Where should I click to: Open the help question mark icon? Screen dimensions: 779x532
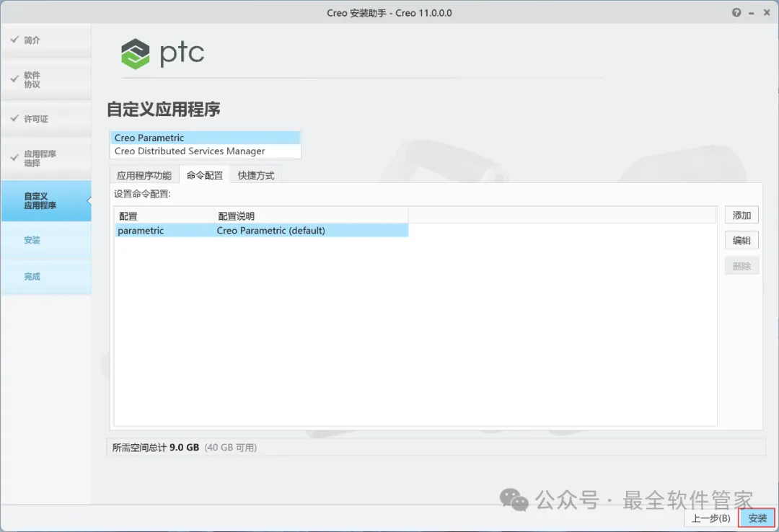736,13
